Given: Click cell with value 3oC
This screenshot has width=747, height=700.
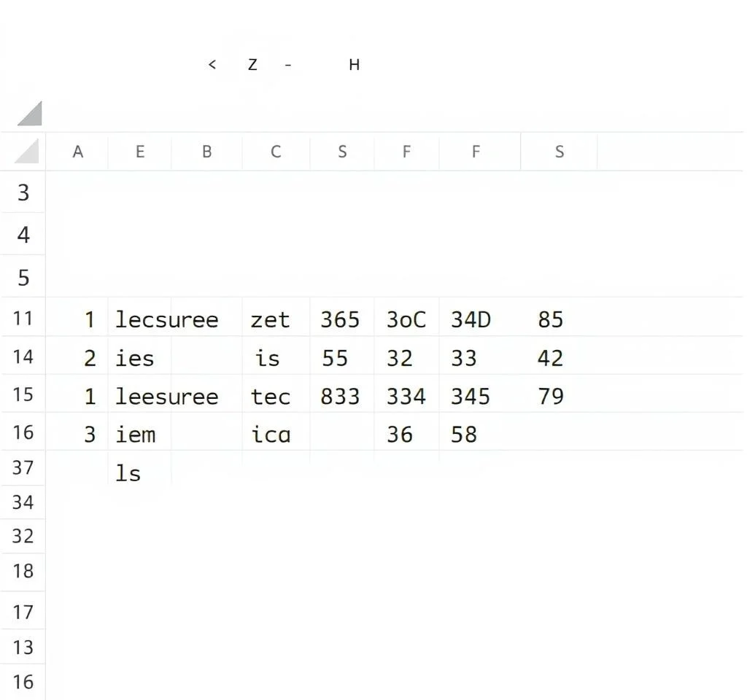Looking at the screenshot, I should pyautogui.click(x=406, y=319).
